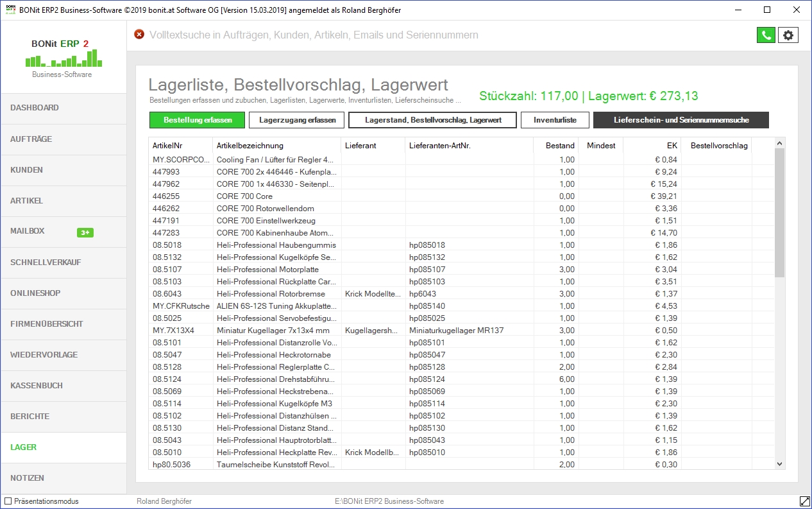Sort by EK column header

(652, 146)
